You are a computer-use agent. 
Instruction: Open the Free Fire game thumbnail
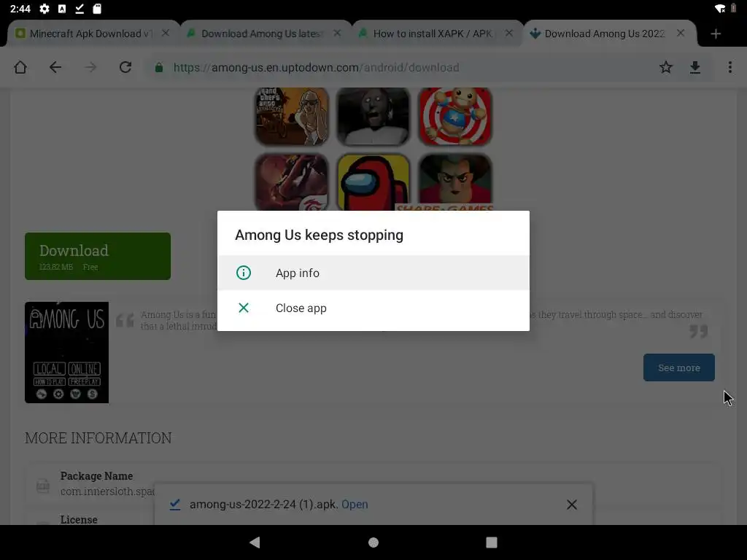pyautogui.click(x=292, y=182)
